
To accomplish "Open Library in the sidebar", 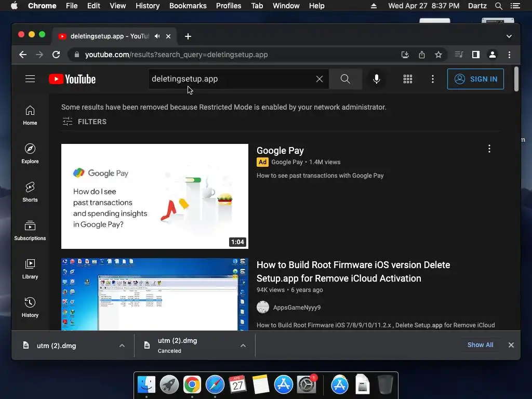I will pos(30,269).
